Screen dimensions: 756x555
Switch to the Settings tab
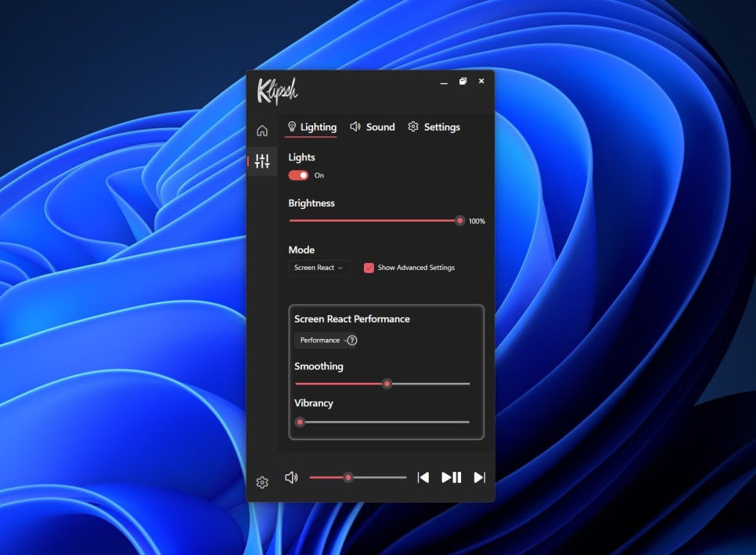pos(434,127)
